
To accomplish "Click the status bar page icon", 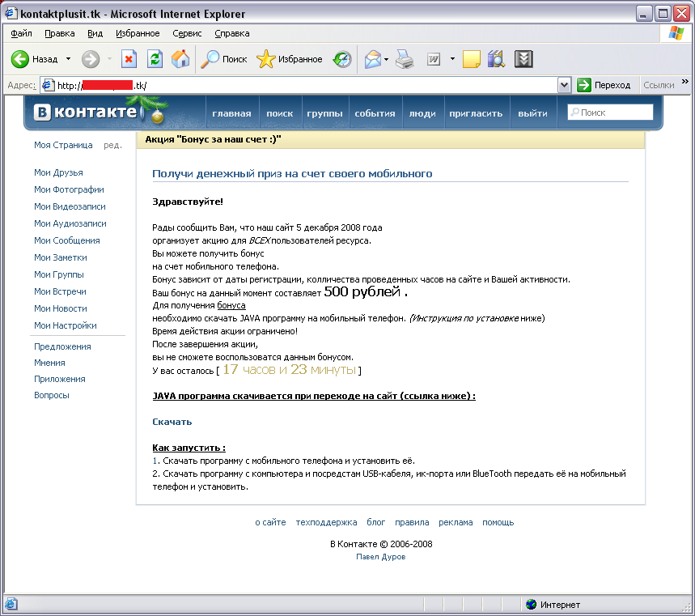I will [x=11, y=604].
